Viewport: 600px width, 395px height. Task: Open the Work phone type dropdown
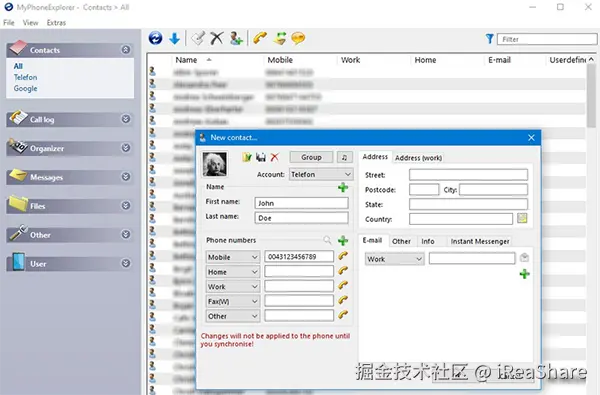[233, 287]
